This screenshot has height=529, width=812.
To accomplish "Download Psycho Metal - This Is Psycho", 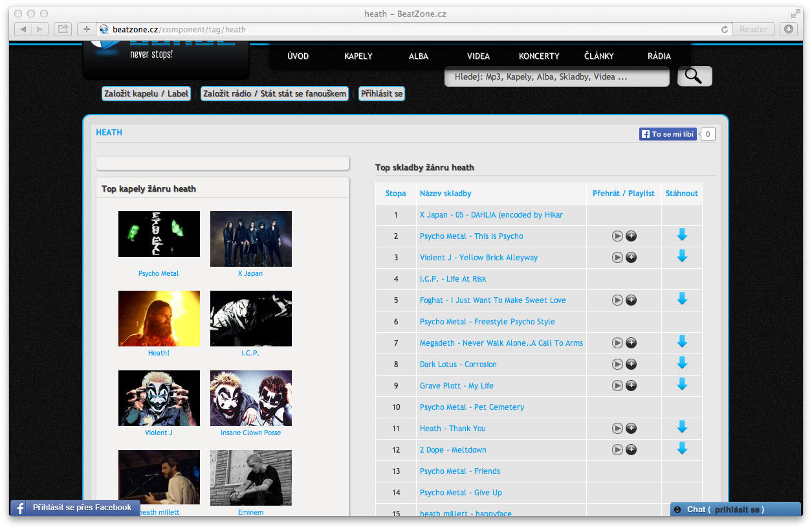I will pos(682,235).
